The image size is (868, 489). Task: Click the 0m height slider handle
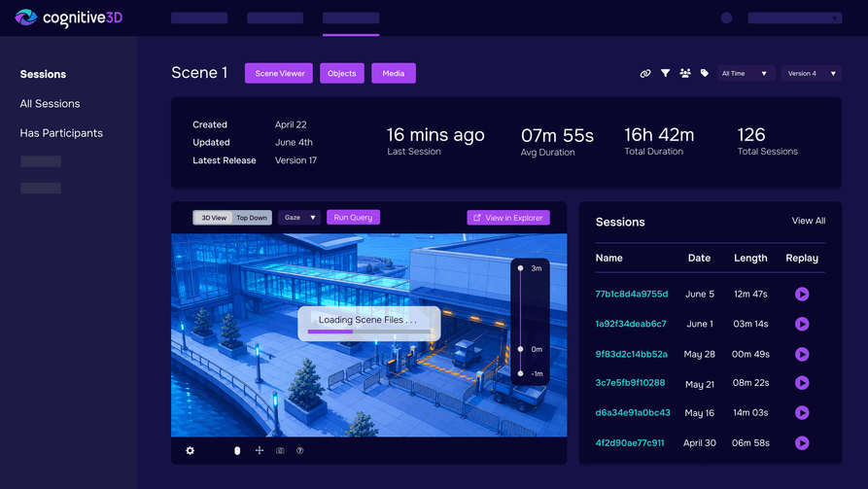pos(520,349)
